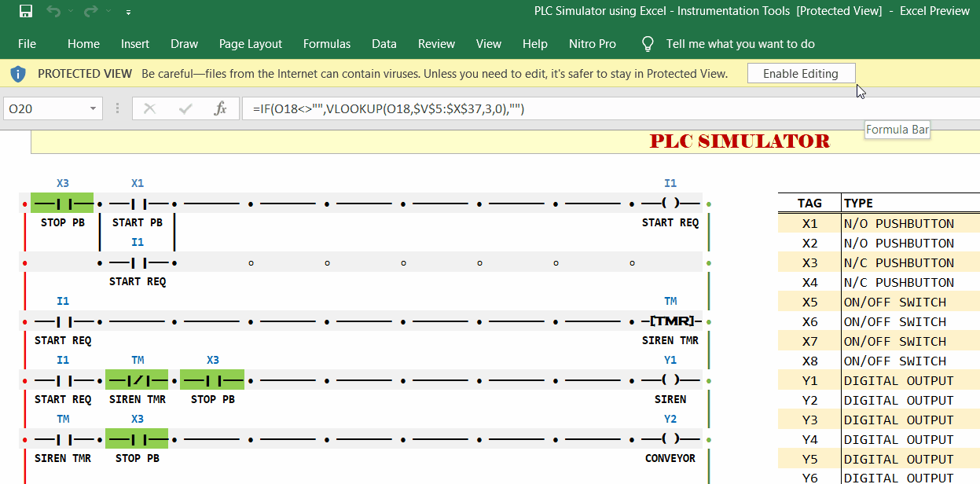Select the X2 tag cell
980x484 pixels.
pyautogui.click(x=809, y=243)
